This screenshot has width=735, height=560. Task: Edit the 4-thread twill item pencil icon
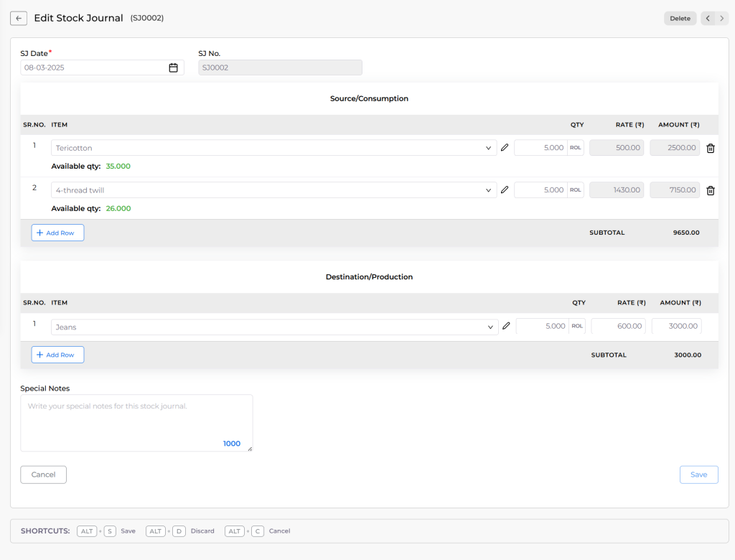(505, 190)
